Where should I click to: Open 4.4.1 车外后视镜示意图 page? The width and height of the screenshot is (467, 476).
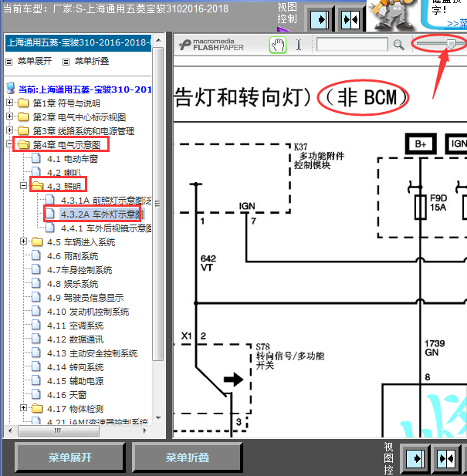click(x=106, y=228)
